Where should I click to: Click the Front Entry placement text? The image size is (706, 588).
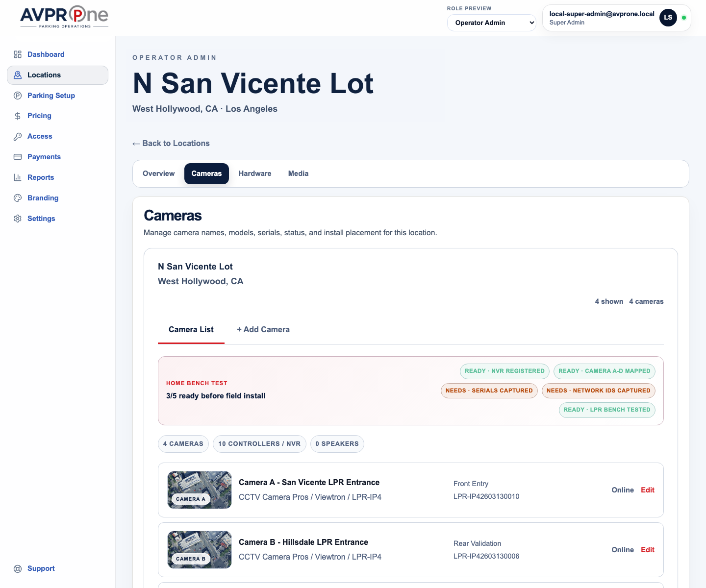click(x=471, y=484)
